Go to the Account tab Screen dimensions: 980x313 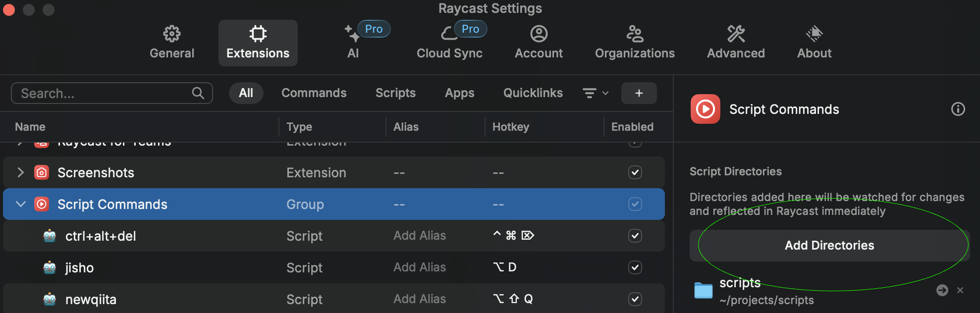[539, 43]
